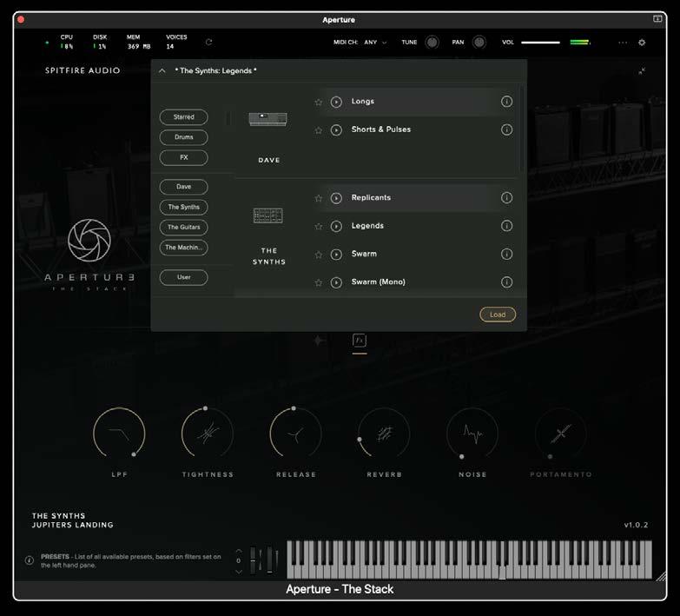
Task: Adjust the Vol slider
Action: pyautogui.click(x=540, y=43)
